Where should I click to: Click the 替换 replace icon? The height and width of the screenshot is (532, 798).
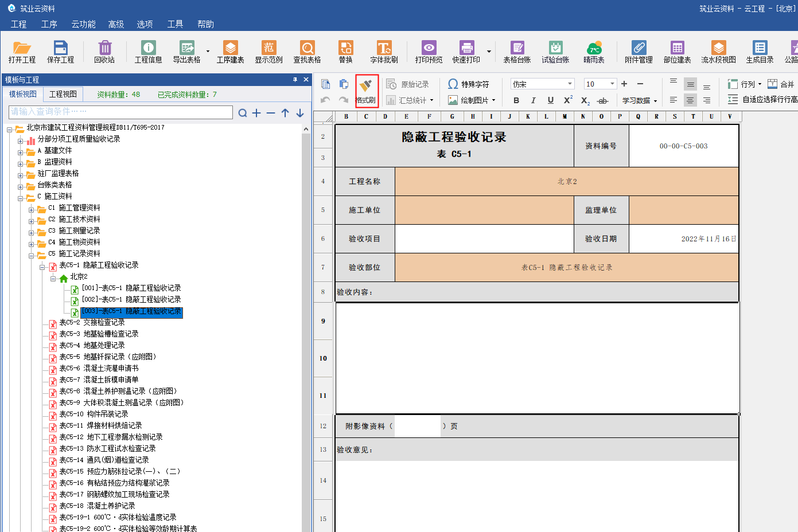click(346, 52)
